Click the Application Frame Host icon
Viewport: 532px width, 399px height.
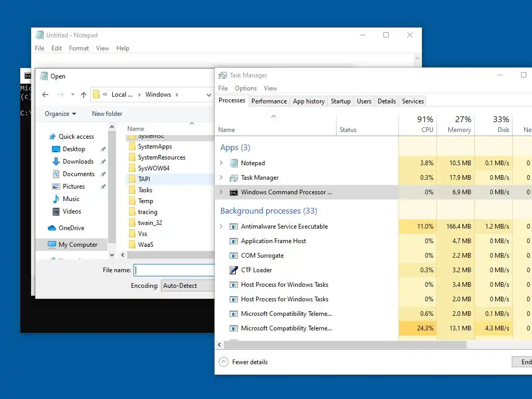234,241
